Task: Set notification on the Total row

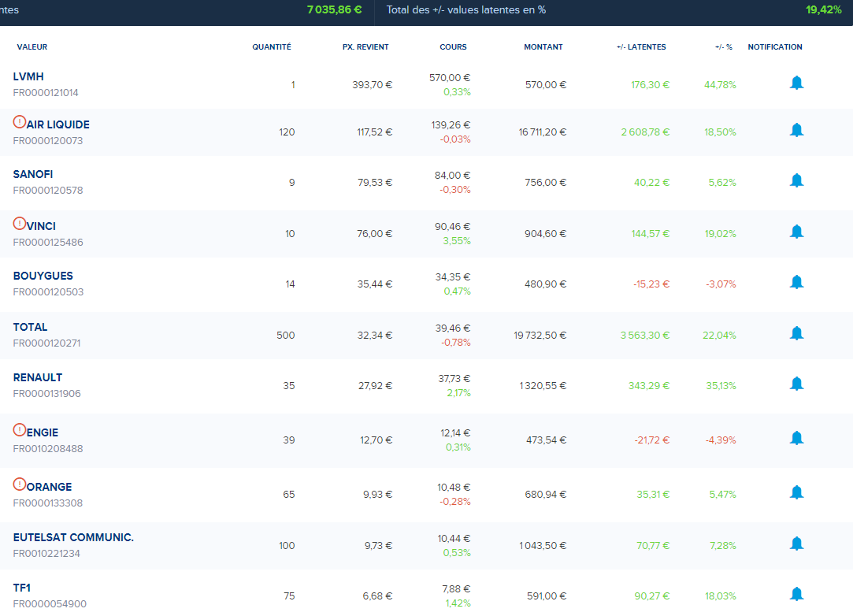Action: tap(796, 333)
